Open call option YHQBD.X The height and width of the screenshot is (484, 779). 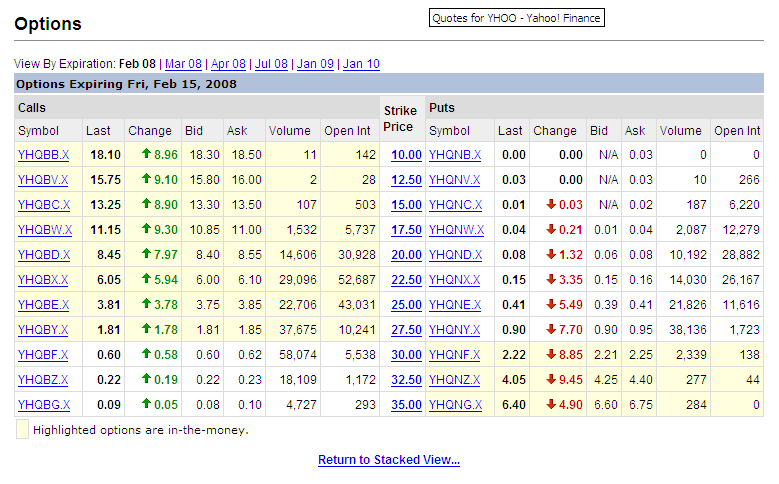(44, 255)
